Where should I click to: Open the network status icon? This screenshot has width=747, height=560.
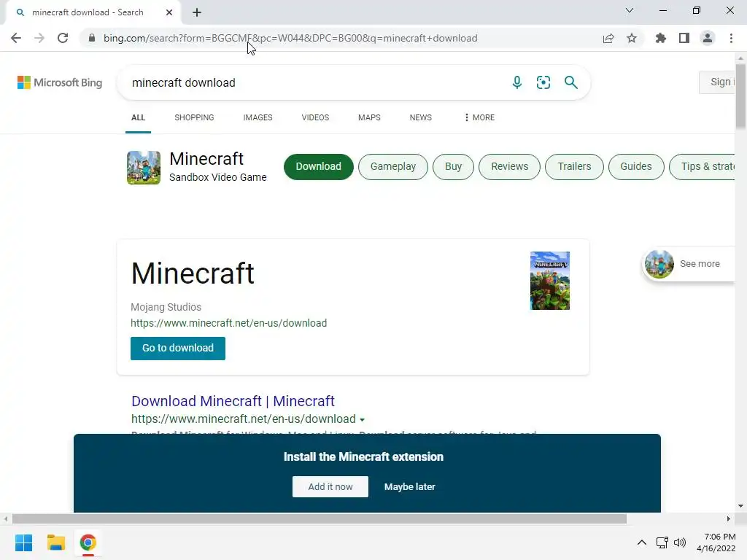(662, 542)
